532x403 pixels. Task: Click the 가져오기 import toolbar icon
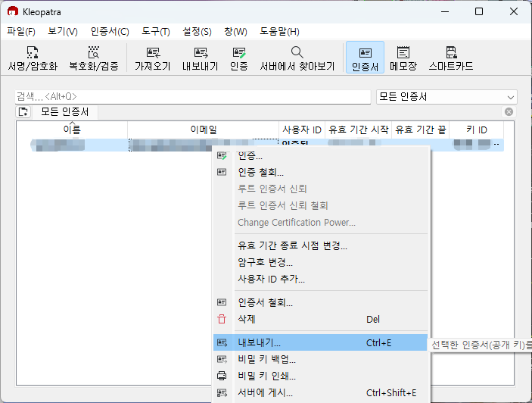(153, 58)
